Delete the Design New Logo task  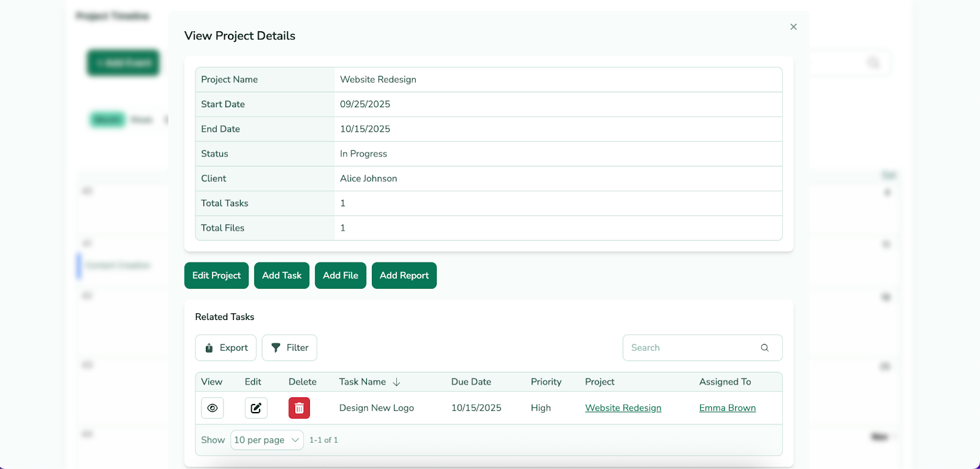[299, 408]
